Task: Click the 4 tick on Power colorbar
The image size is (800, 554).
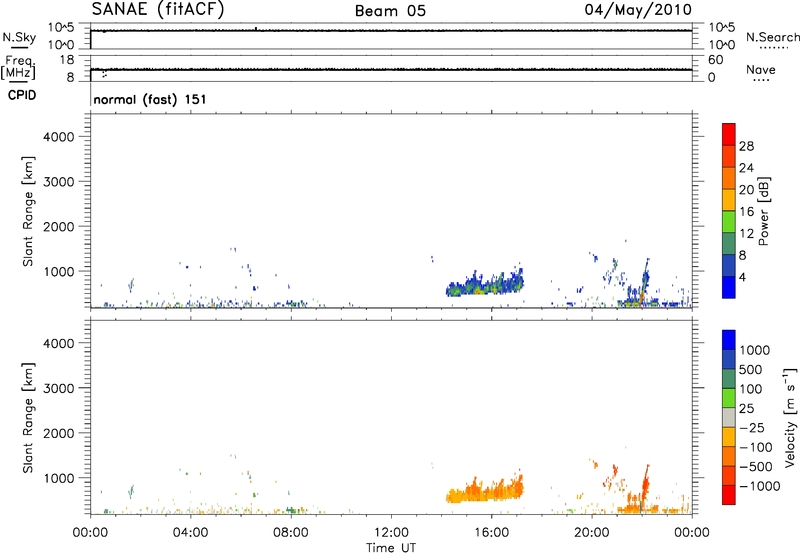Action: click(x=743, y=277)
